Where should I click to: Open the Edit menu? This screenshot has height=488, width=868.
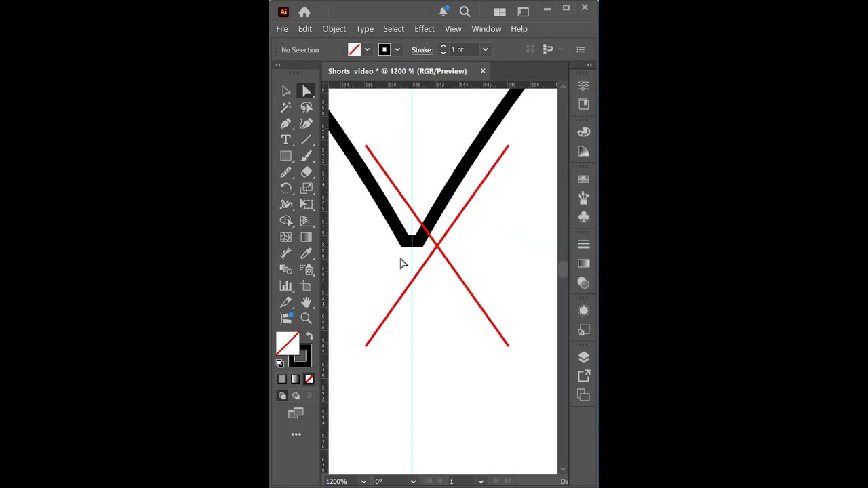click(x=305, y=29)
